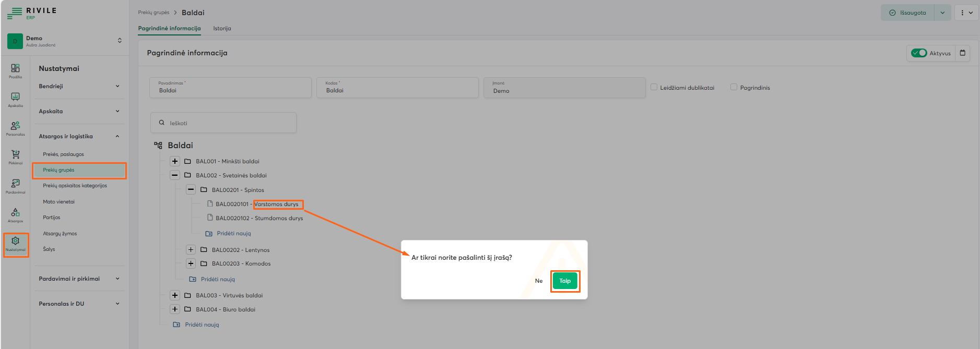The width and height of the screenshot is (980, 349).
Task: Click the Ieškoti search field
Action: [223, 123]
